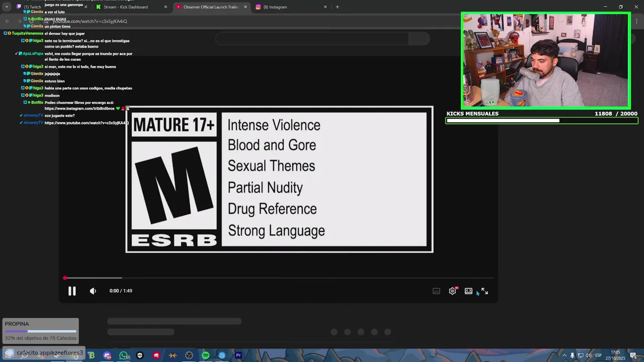Open OBS Studio from the taskbar
The width and height of the screenshot is (644, 362).
tap(189, 355)
